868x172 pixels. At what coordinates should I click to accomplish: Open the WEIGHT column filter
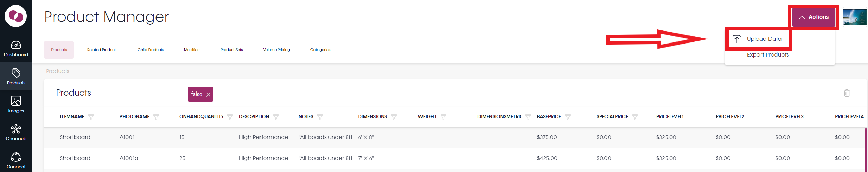coord(443,117)
